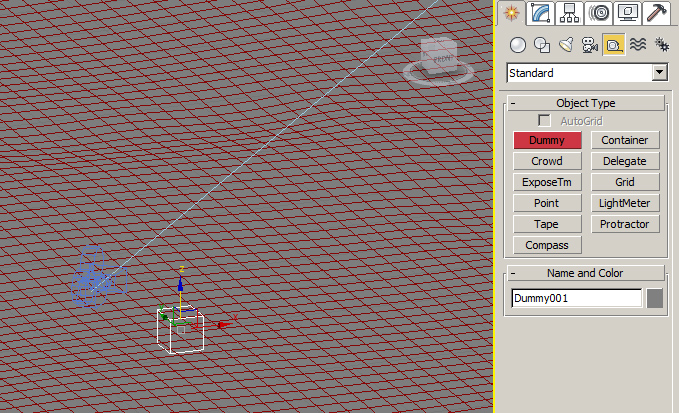Image resolution: width=679 pixels, height=413 pixels.
Task: Select the Shapes category icon
Action: click(x=542, y=45)
